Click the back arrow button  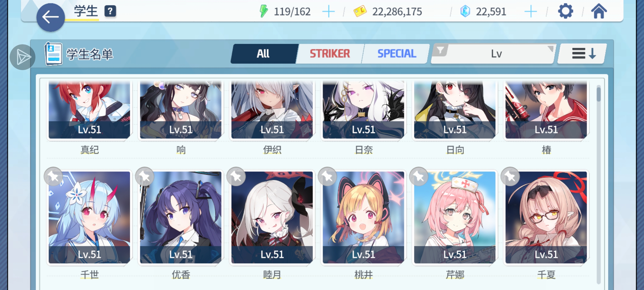coord(50,17)
